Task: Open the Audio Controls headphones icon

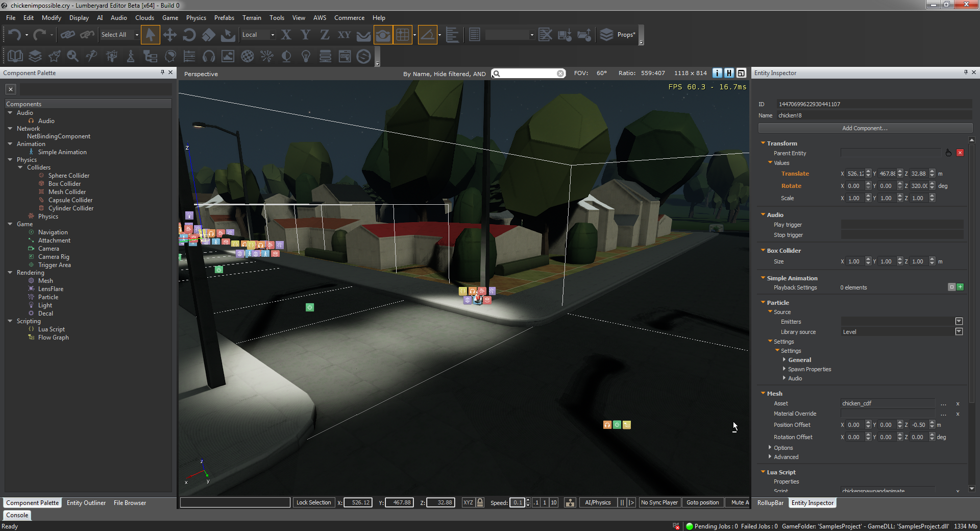Action: 208,56
